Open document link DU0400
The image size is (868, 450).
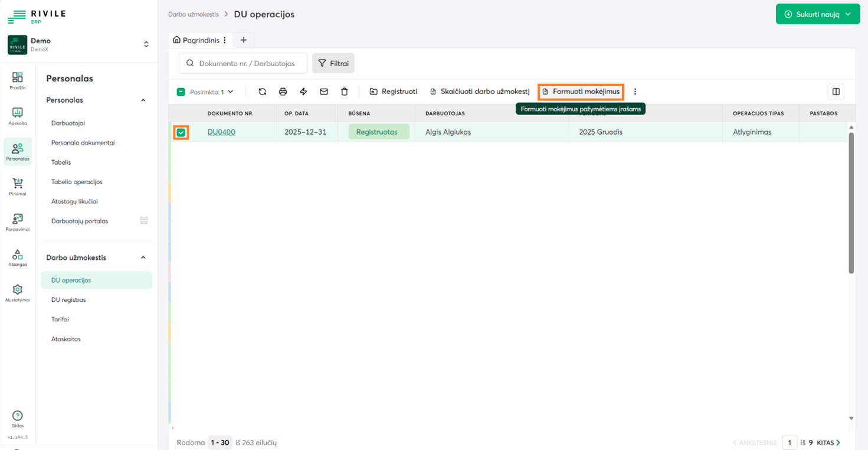point(221,132)
